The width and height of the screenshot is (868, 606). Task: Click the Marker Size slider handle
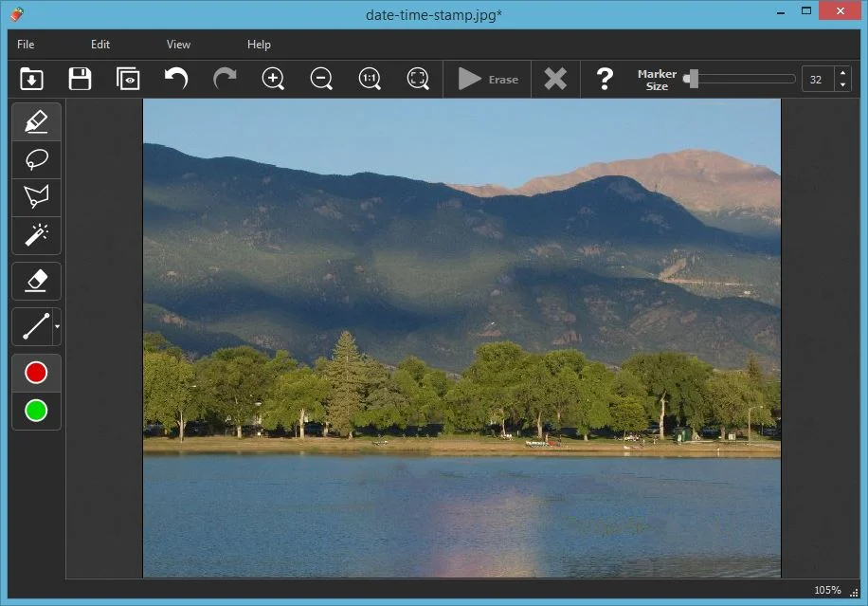tap(693, 79)
